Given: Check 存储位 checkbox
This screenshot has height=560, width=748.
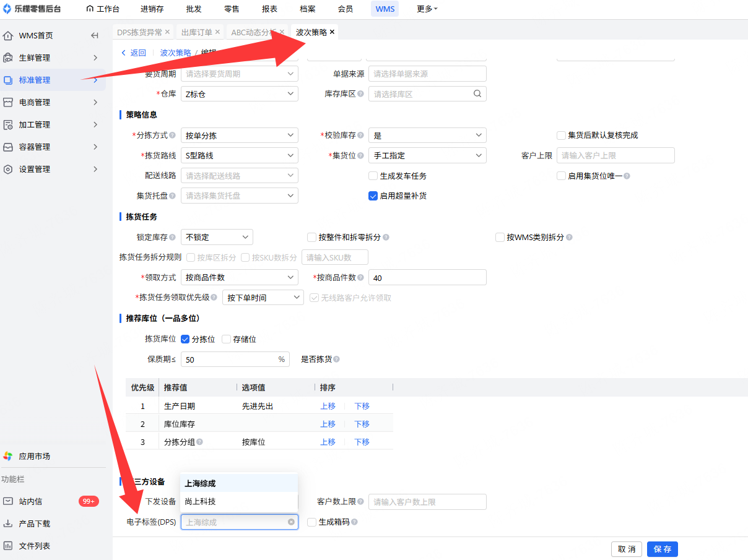Looking at the screenshot, I should 226,339.
